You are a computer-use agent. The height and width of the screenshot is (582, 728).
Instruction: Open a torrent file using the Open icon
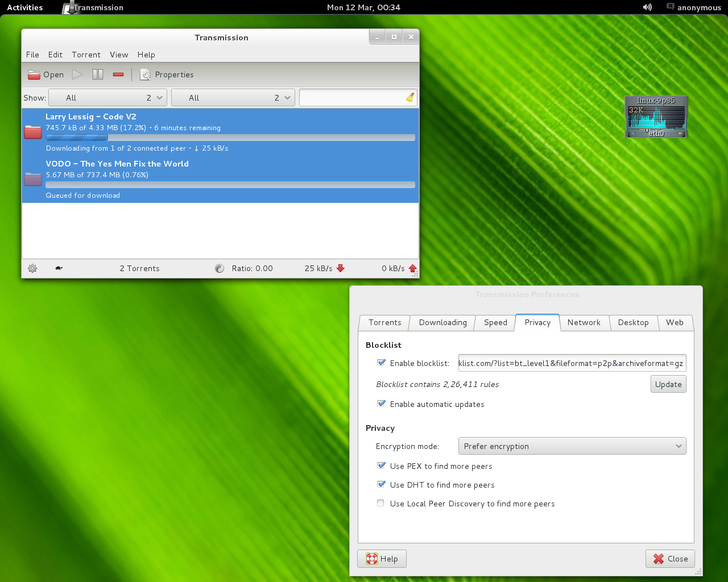45,74
